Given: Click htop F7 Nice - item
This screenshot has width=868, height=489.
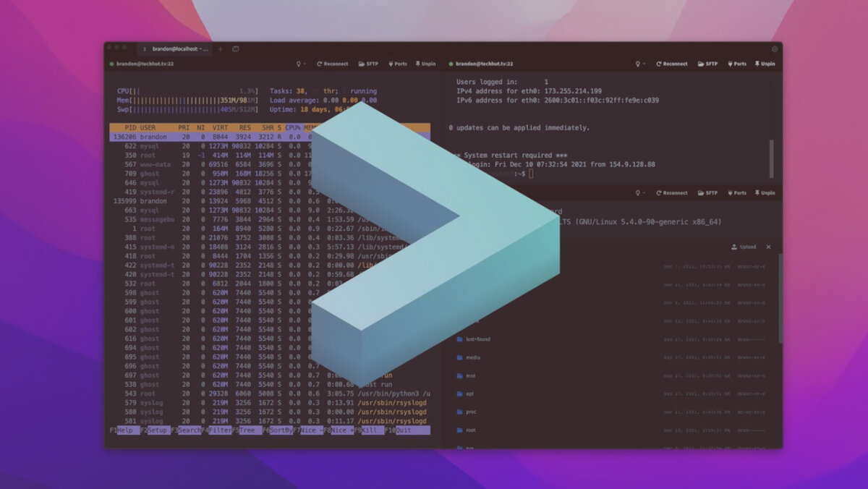Looking at the screenshot, I should pos(309,430).
